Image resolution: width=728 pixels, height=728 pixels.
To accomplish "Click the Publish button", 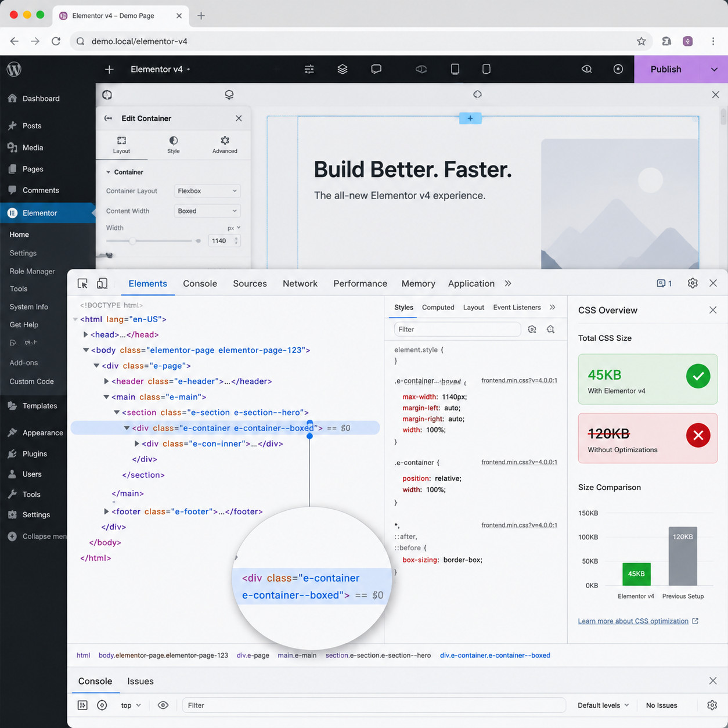I will click(x=666, y=69).
